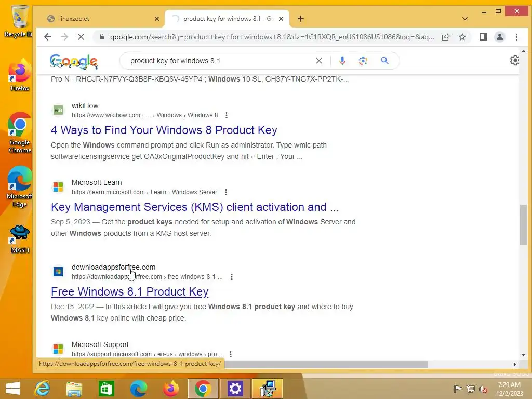Start voice search with microphone icon

(x=342, y=61)
